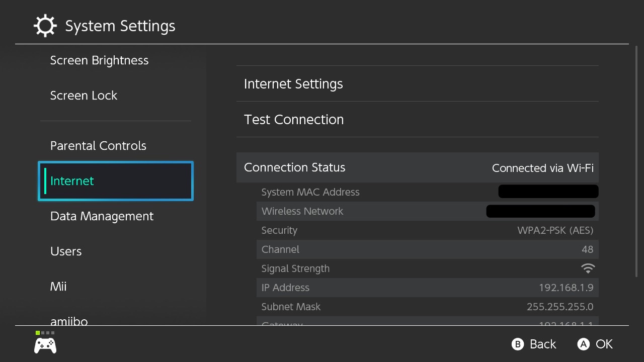644x362 pixels.
Task: Select the Connection Status row
Action: [x=417, y=168]
